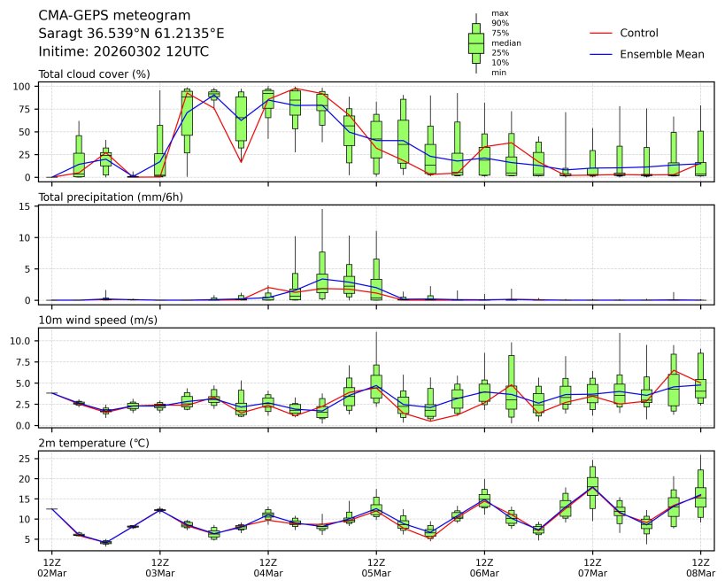This screenshot has height=588, width=725.
Task: Select the "Ensemble Mean" legend label
Action: [x=661, y=54]
